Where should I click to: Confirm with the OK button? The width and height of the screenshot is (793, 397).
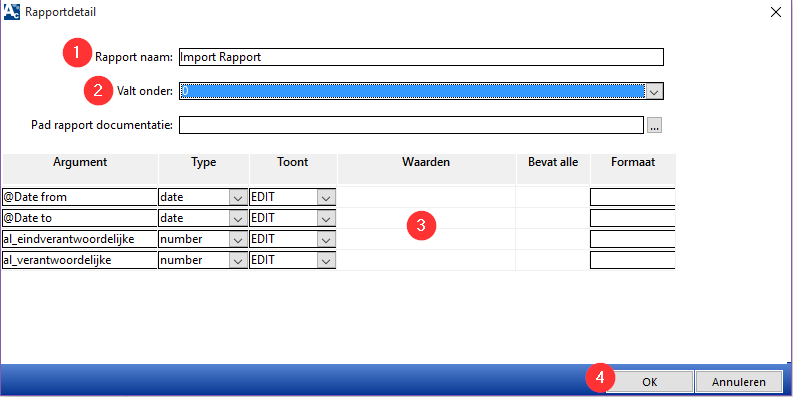[649, 382]
